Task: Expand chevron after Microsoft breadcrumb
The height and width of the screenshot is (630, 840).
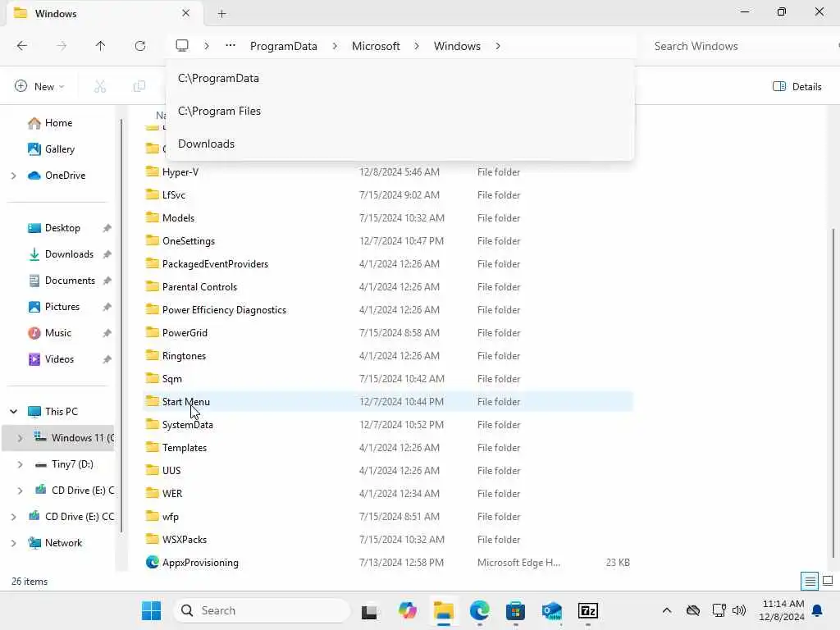Action: pyautogui.click(x=417, y=46)
